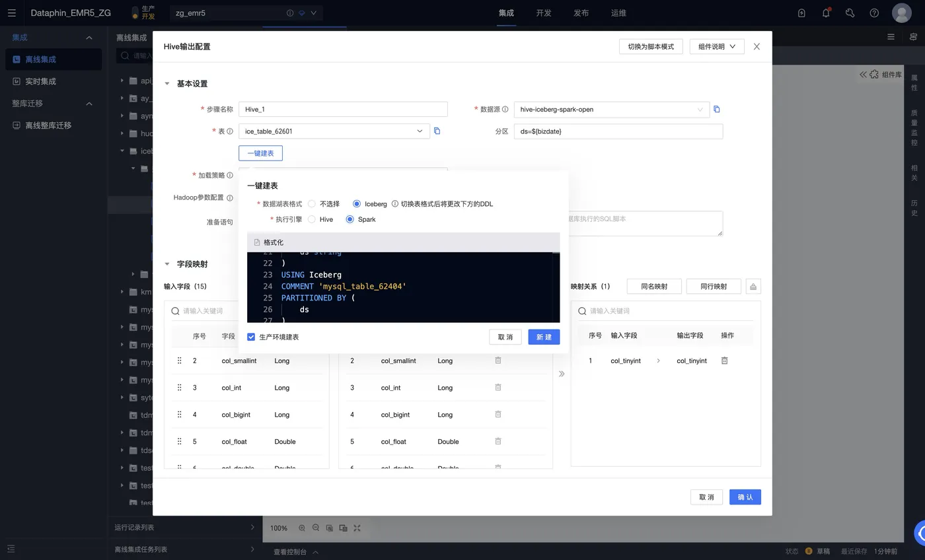Open 离线集成 in sidebar

[x=54, y=59]
